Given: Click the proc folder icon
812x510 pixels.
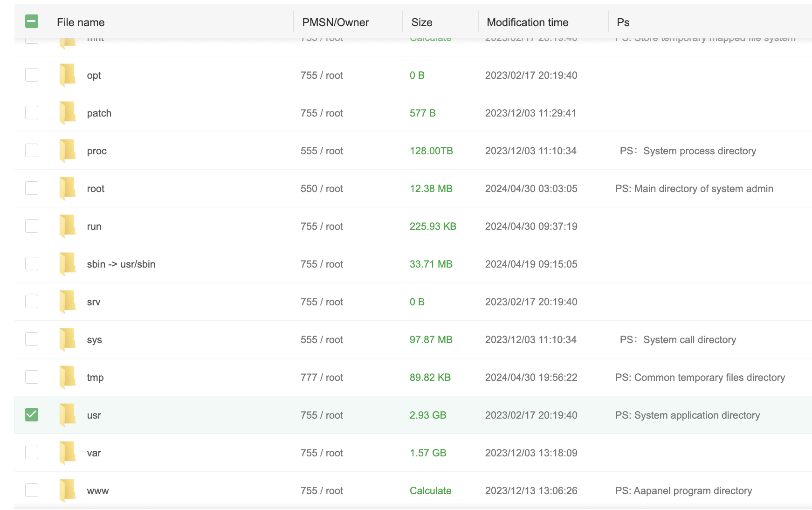Looking at the screenshot, I should pos(68,151).
